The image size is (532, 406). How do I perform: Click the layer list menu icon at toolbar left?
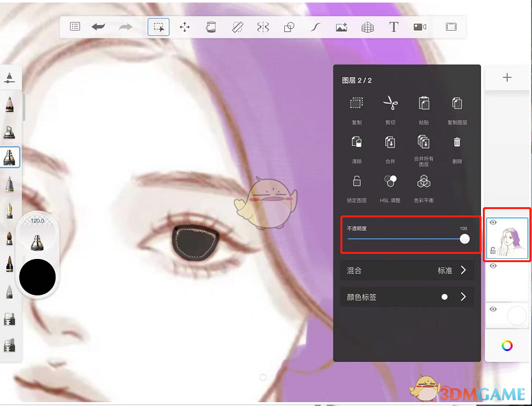tap(75, 27)
